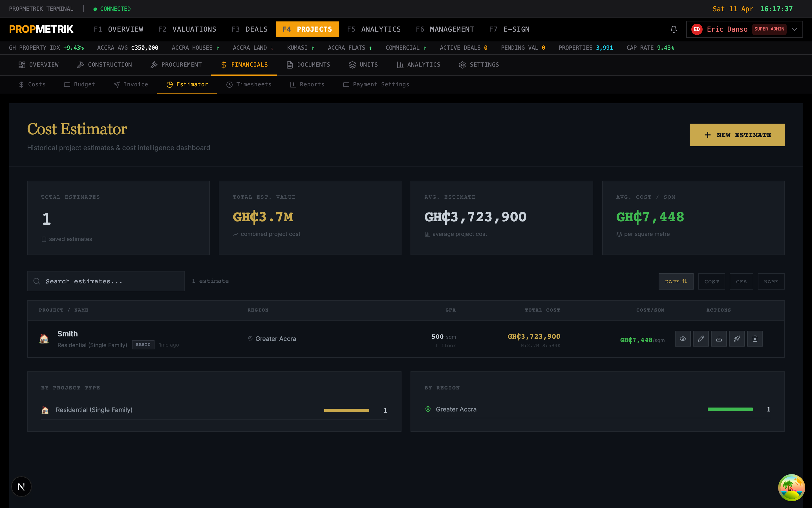This screenshot has width=812, height=508.
Task: Sort estimates by Date
Action: [676, 282]
